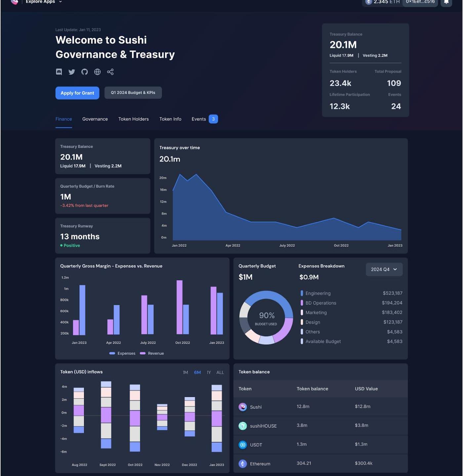Click the Ethereum token icon
The width and height of the screenshot is (463, 476).
coord(243,464)
